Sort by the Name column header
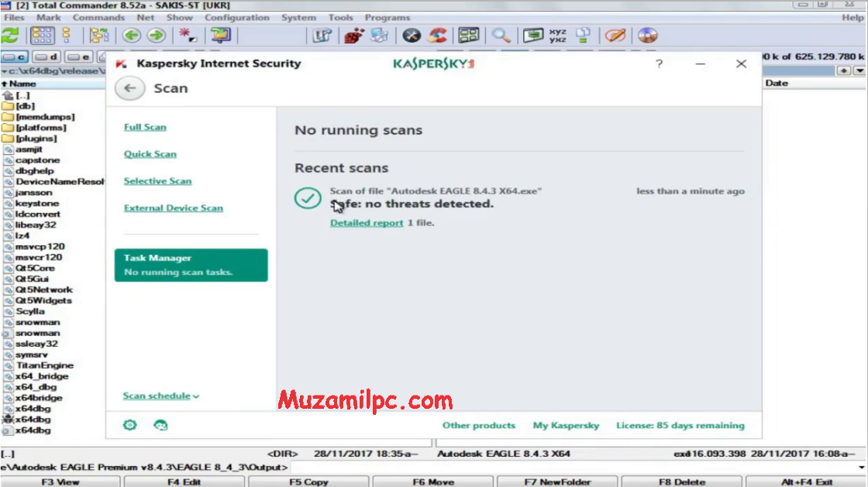Viewport: 868px width, 487px height. (x=53, y=84)
